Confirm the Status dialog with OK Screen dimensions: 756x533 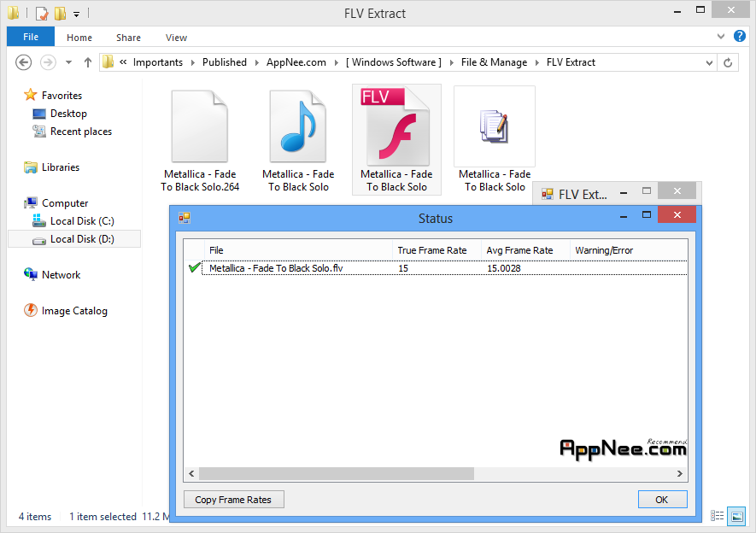tap(662, 500)
